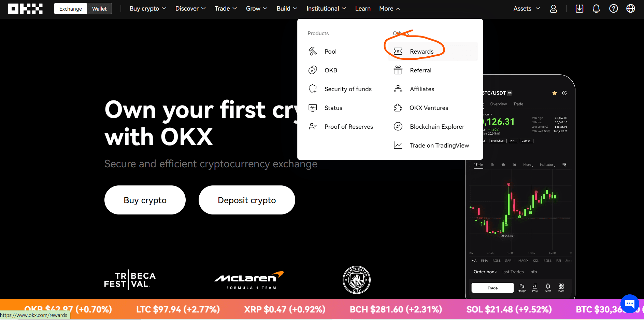The width and height of the screenshot is (644, 320).
Task: Expand the Build menu
Action: coord(287,9)
